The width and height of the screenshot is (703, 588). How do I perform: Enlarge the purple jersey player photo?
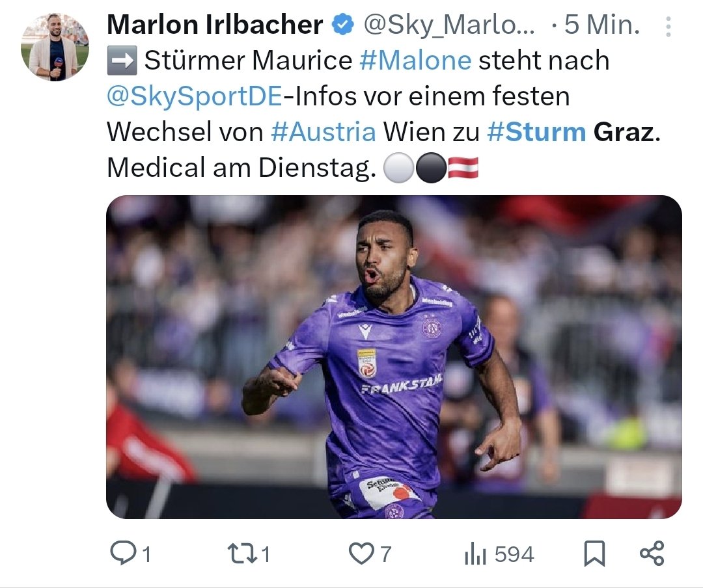pos(394,356)
